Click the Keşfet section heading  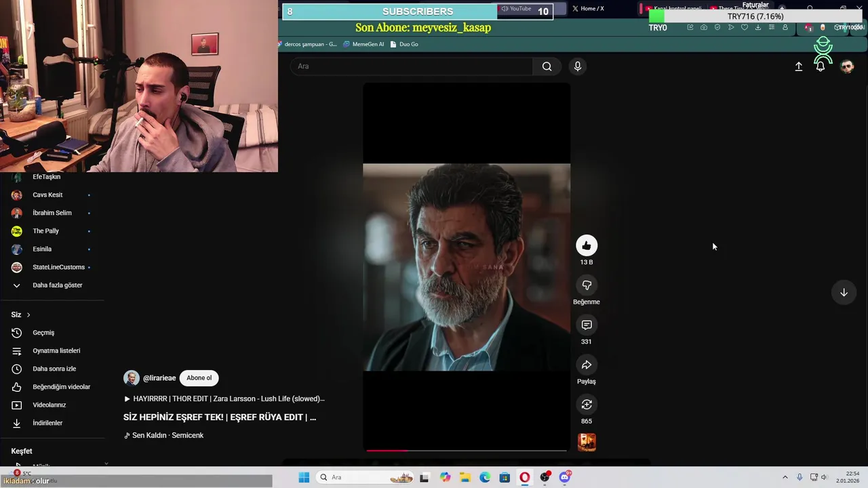tap(22, 451)
